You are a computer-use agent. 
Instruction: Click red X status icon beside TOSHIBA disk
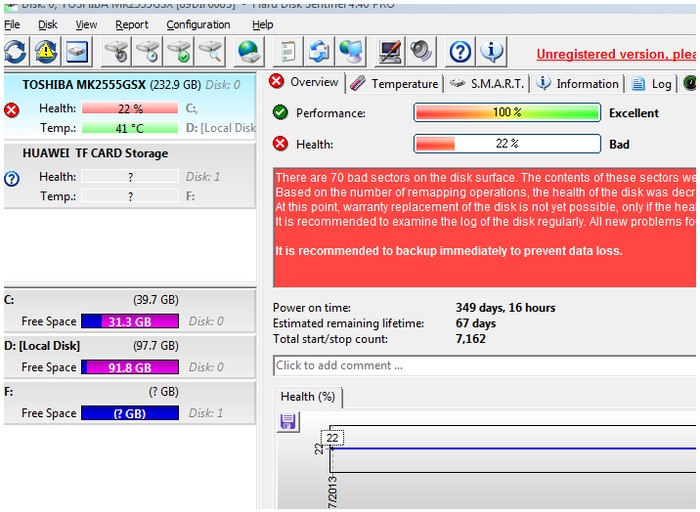(x=12, y=110)
